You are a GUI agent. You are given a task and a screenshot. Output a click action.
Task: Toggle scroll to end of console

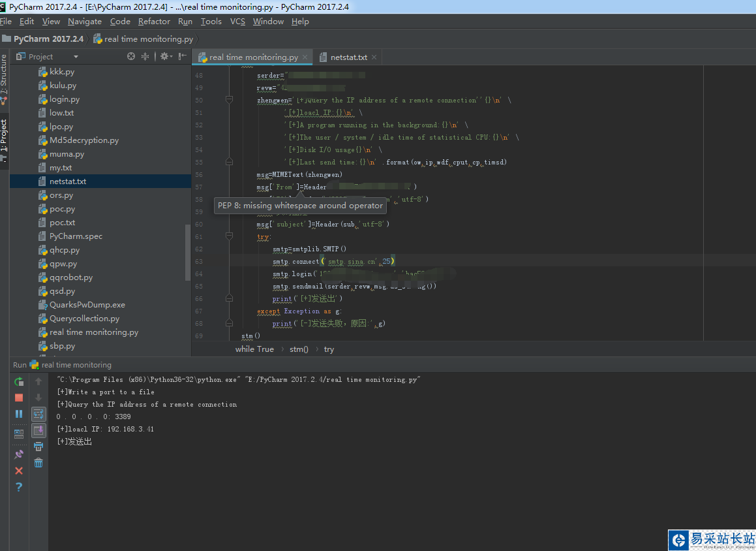[38, 430]
